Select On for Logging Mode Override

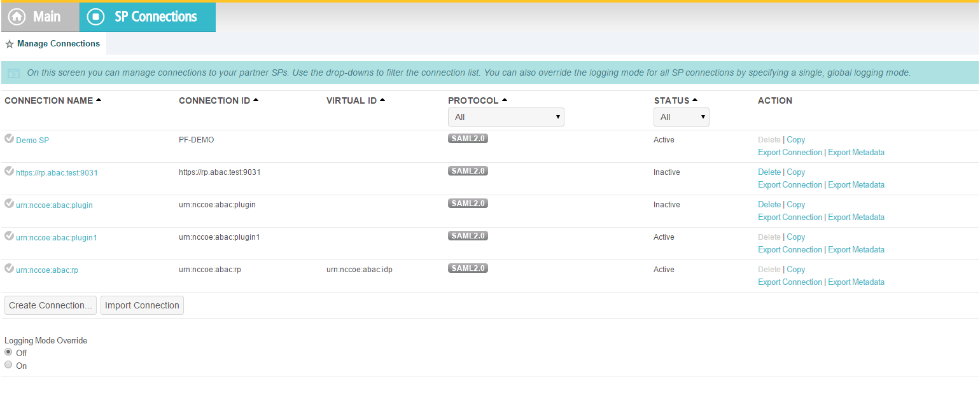(8, 365)
